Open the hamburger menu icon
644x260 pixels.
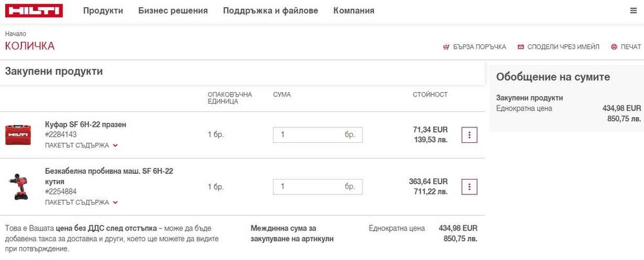pos(633,11)
